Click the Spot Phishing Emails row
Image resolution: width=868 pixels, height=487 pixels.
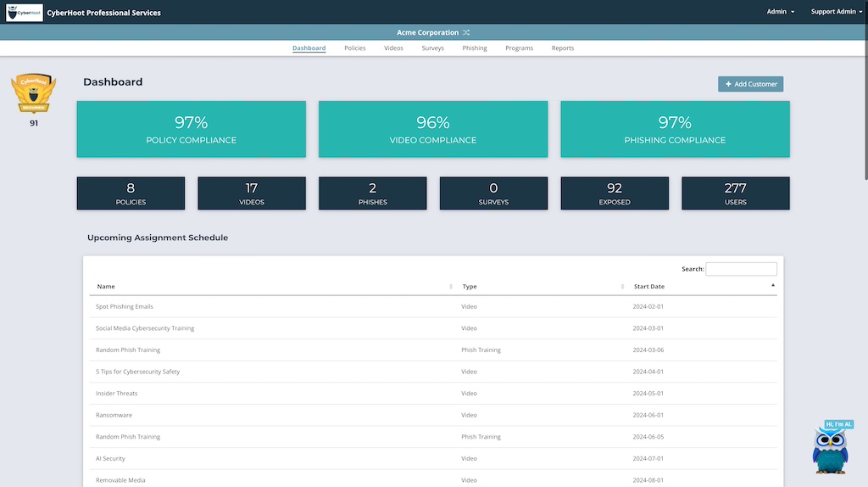pos(433,306)
